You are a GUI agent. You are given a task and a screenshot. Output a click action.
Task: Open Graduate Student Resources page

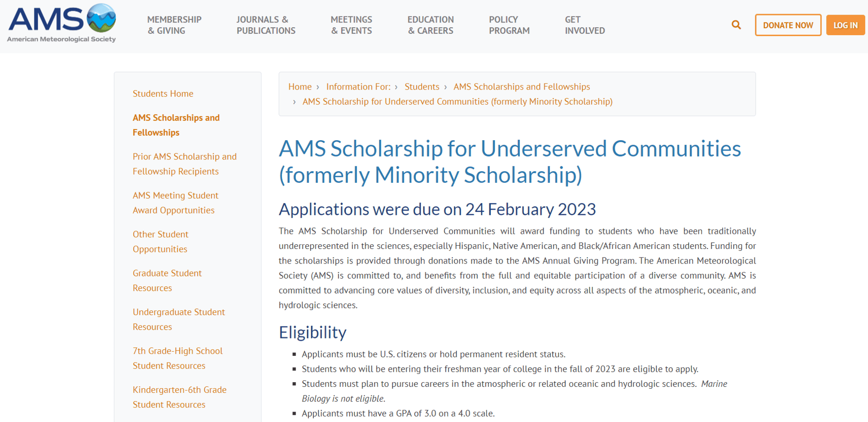167,280
